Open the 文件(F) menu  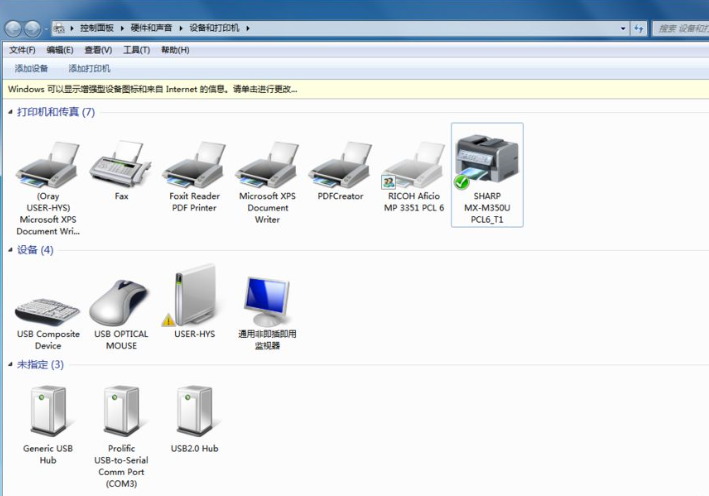(22, 50)
